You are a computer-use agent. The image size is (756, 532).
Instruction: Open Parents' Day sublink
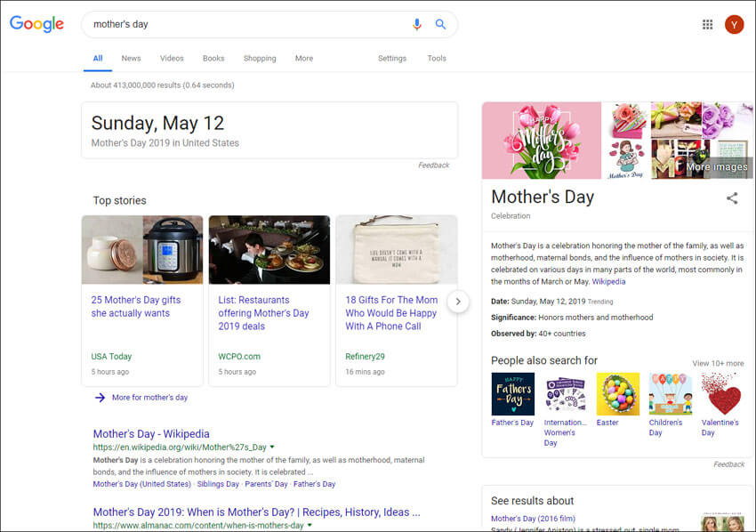[x=266, y=484]
